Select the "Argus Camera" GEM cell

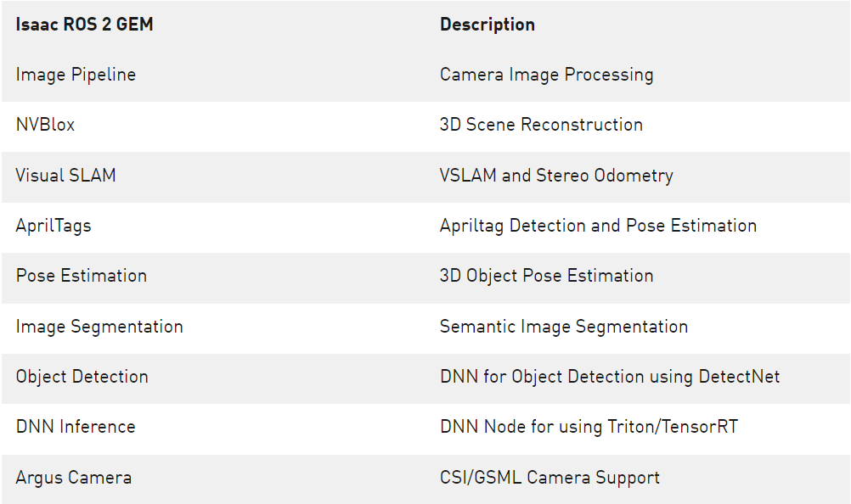click(x=73, y=478)
